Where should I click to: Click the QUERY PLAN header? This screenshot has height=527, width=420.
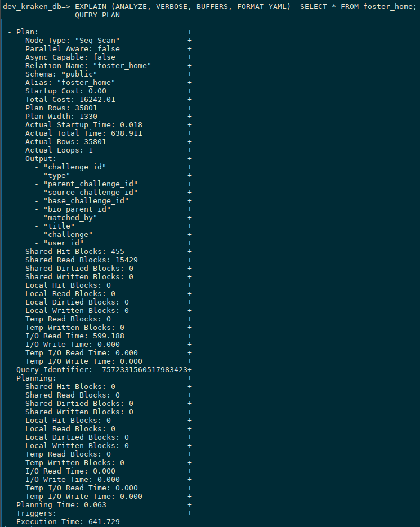(x=97, y=15)
